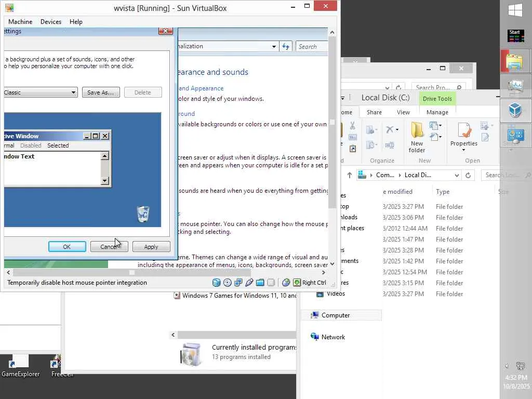This screenshot has height=399, width=532.
Task: Open Window Color and Appearance link
Action: pos(201,88)
